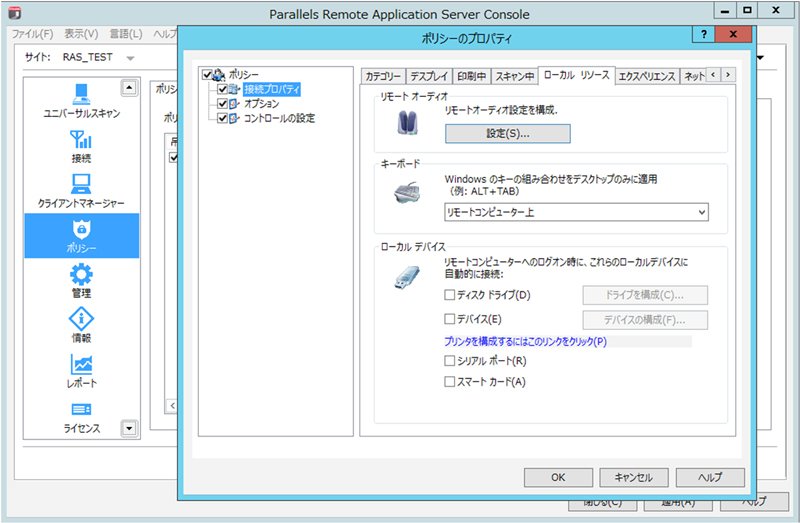Viewport: 800px width, 523px height.
Task: Click the sidebar scroll down arrow
Action: pos(130,429)
